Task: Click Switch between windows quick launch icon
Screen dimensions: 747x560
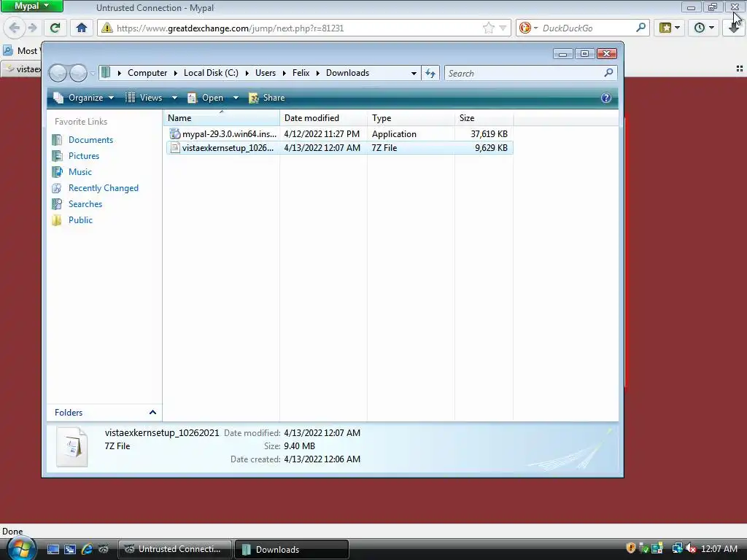Action: [69, 549]
